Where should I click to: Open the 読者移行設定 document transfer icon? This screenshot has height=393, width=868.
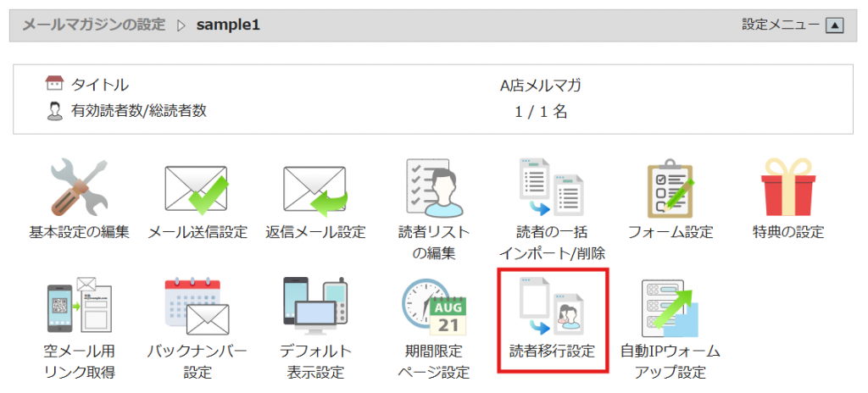point(552,307)
